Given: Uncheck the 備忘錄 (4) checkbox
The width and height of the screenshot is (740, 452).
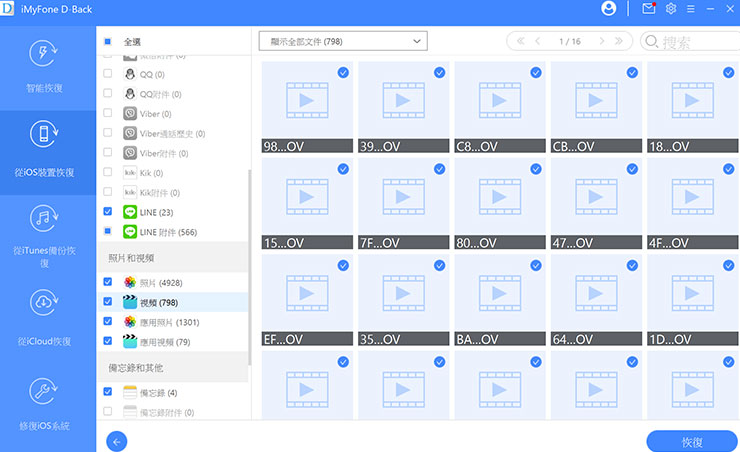Looking at the screenshot, I should pos(108,392).
